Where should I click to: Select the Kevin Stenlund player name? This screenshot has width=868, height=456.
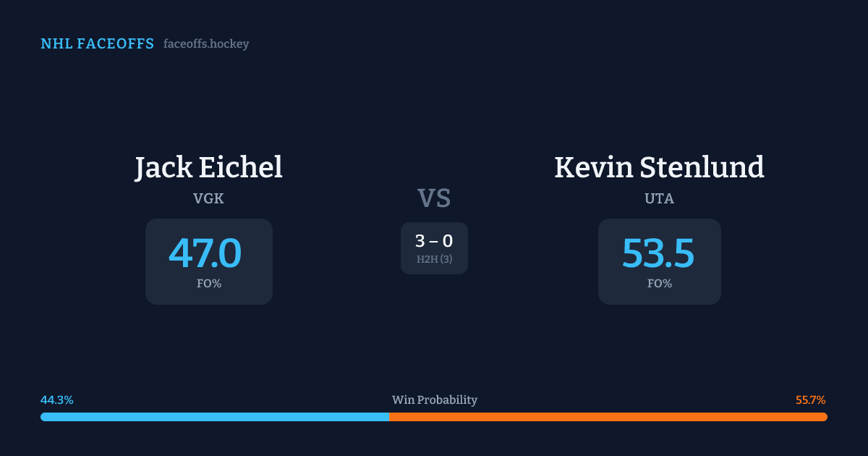point(659,167)
